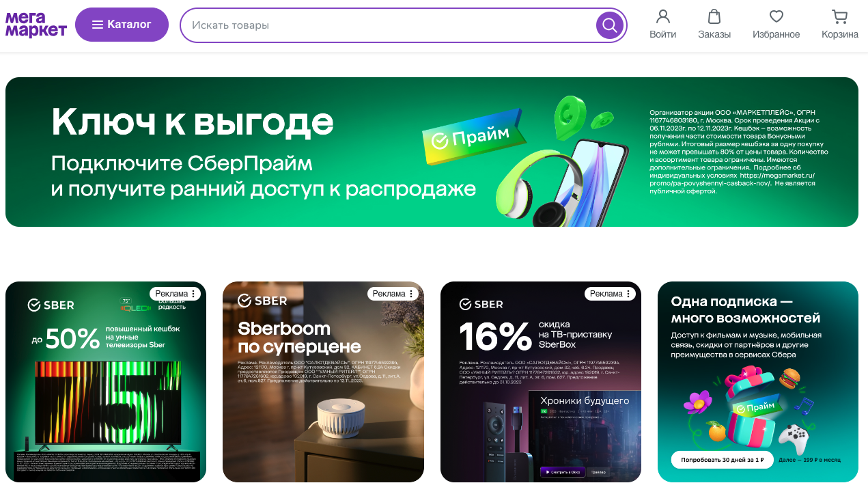Click Попробовать 30 дней за 1 ₽ button
868x496 pixels.
(722, 460)
